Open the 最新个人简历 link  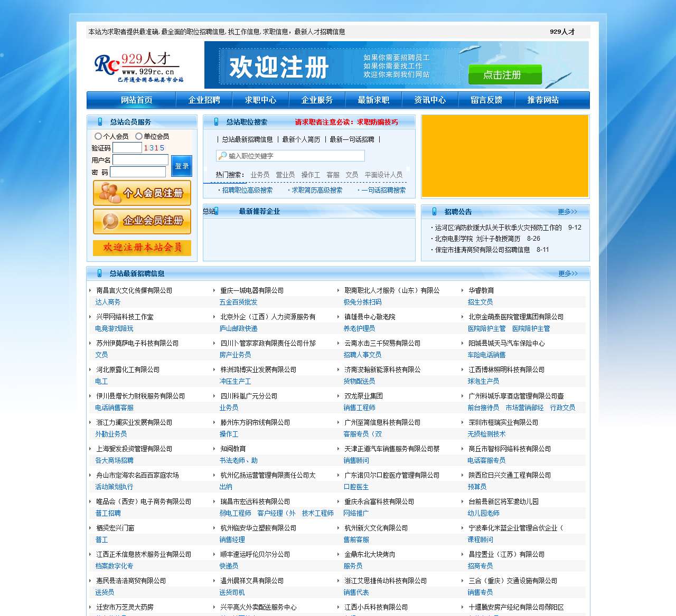click(301, 139)
